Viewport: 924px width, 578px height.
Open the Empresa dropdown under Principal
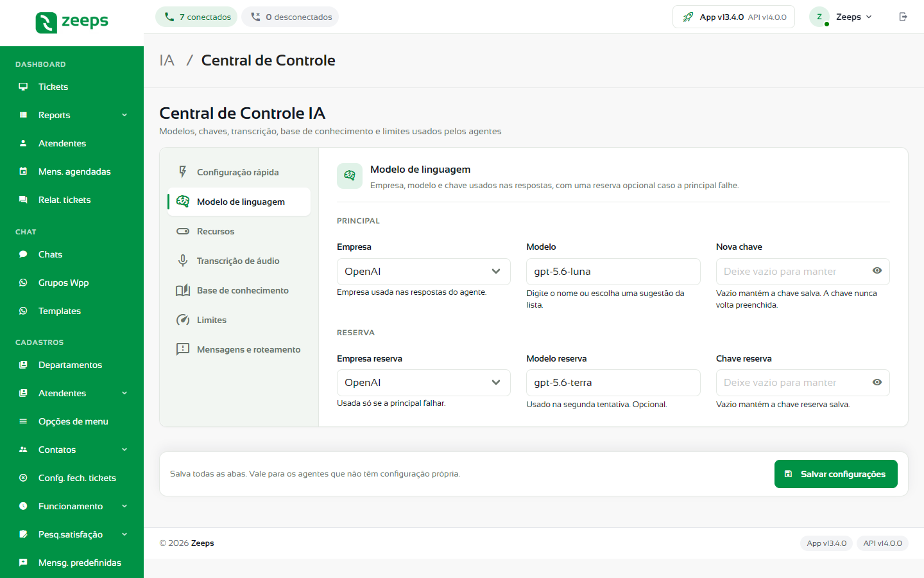coord(424,272)
